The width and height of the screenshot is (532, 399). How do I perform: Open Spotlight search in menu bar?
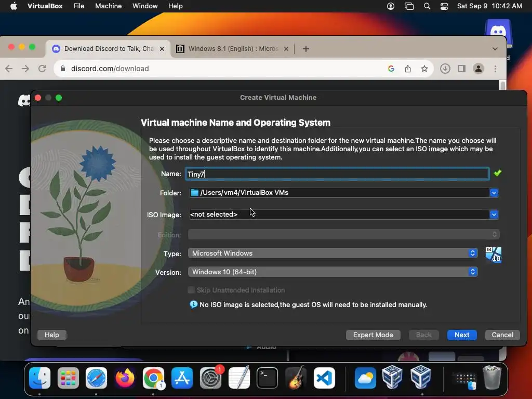pos(427,6)
